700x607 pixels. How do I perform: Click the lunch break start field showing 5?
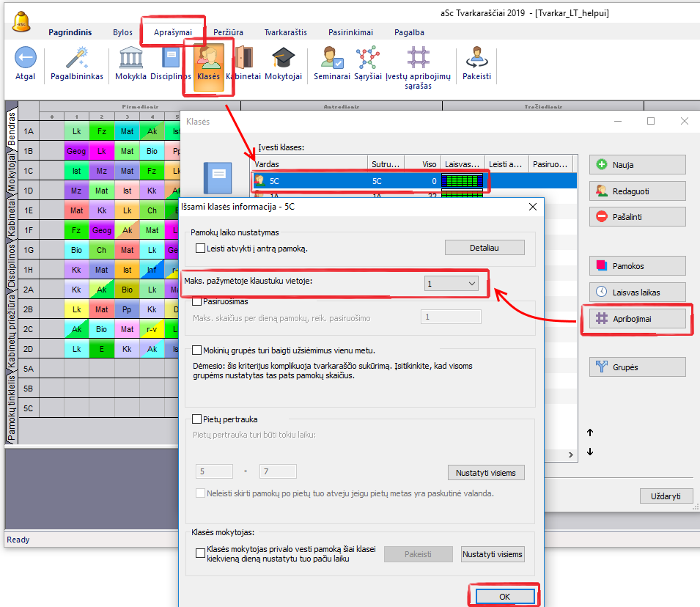tap(215, 472)
